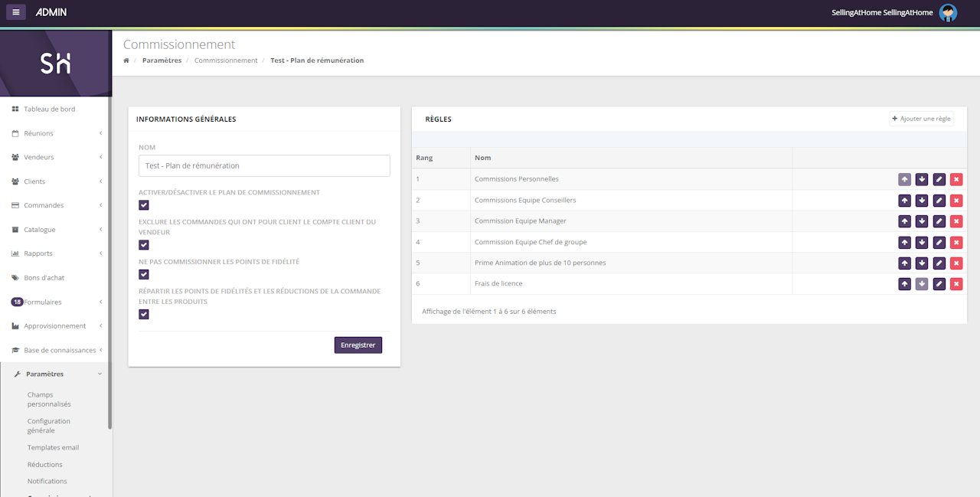
Task: Move Prime Animation rule up
Action: [x=905, y=263]
